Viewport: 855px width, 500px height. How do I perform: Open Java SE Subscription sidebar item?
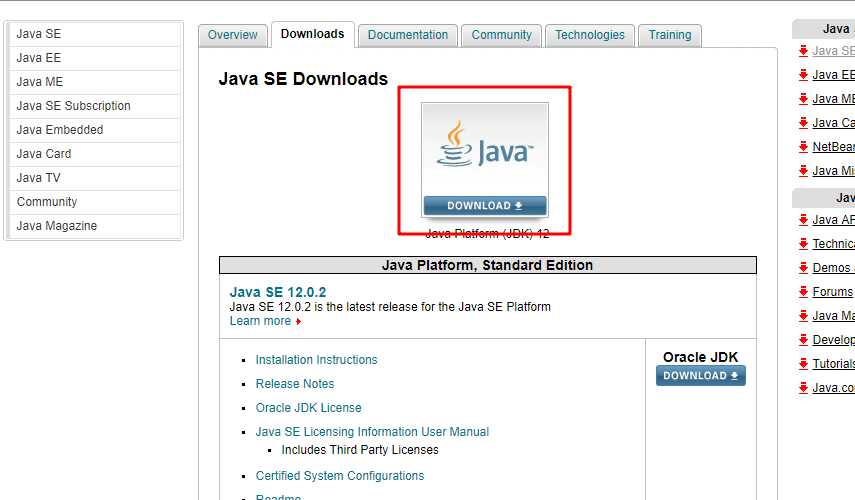tap(95, 106)
